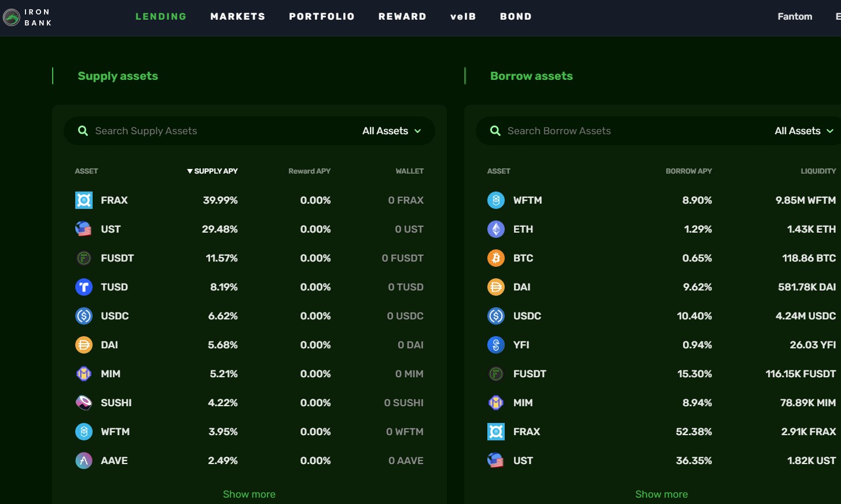
Task: Select the WFTM borrow row name
Action: point(528,200)
